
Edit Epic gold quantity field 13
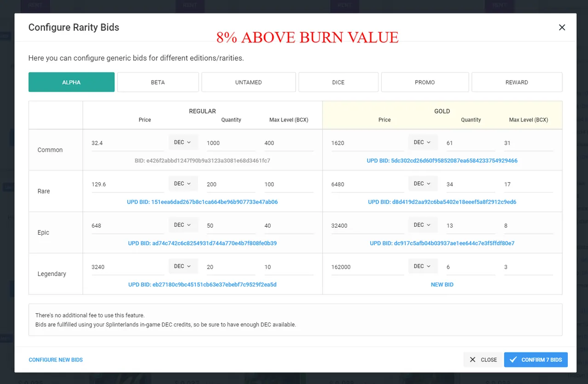[x=471, y=226]
